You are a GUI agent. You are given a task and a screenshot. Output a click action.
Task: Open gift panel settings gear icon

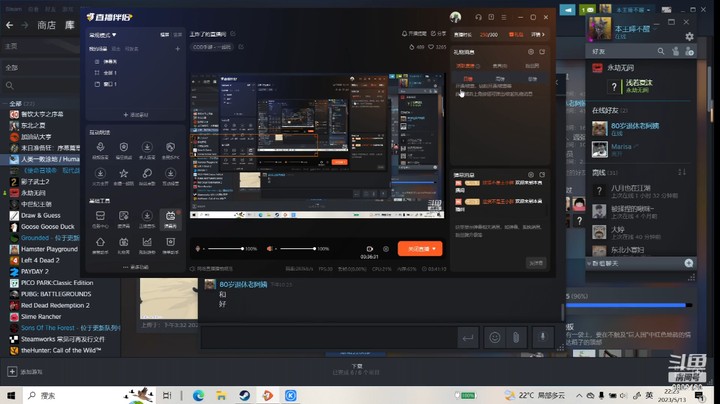click(x=531, y=52)
